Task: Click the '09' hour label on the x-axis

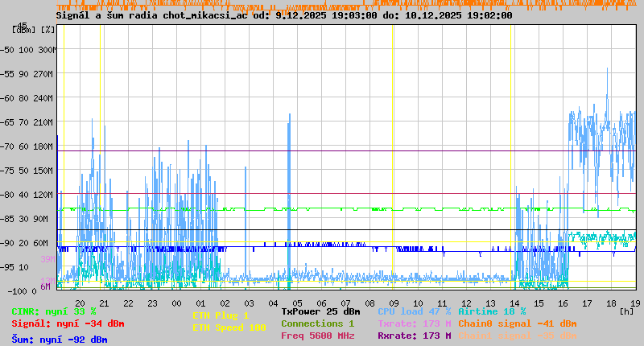Action: 394,303
